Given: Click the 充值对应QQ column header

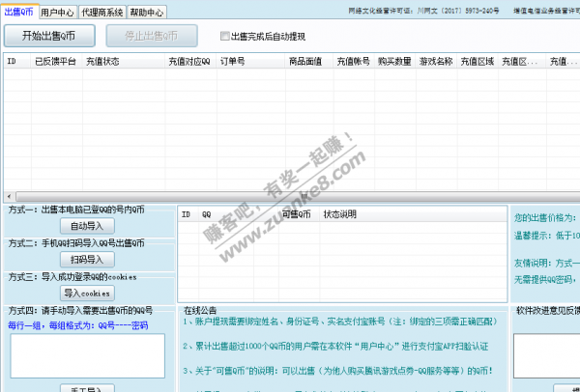Looking at the screenshot, I should 190,62.
